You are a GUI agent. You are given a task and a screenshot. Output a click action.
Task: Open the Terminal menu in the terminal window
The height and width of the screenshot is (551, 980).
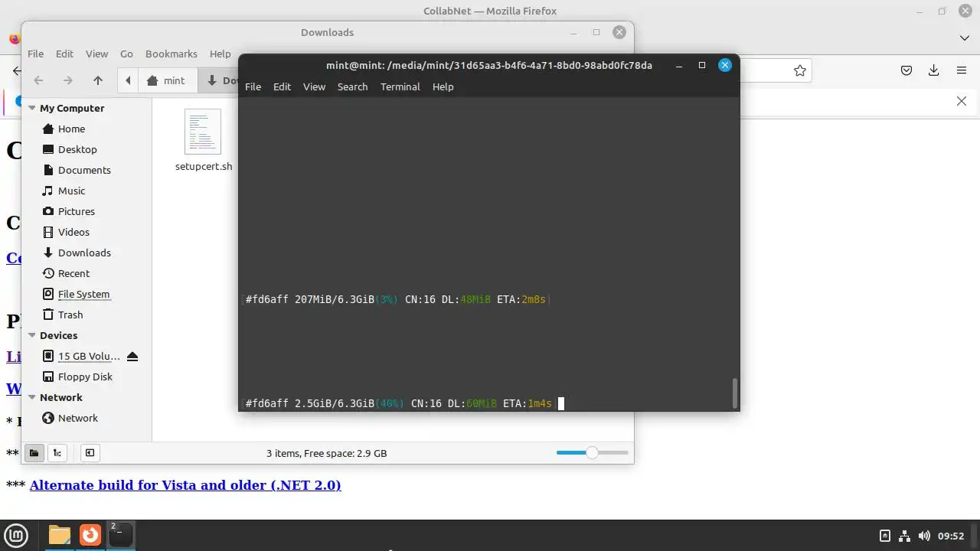(400, 86)
